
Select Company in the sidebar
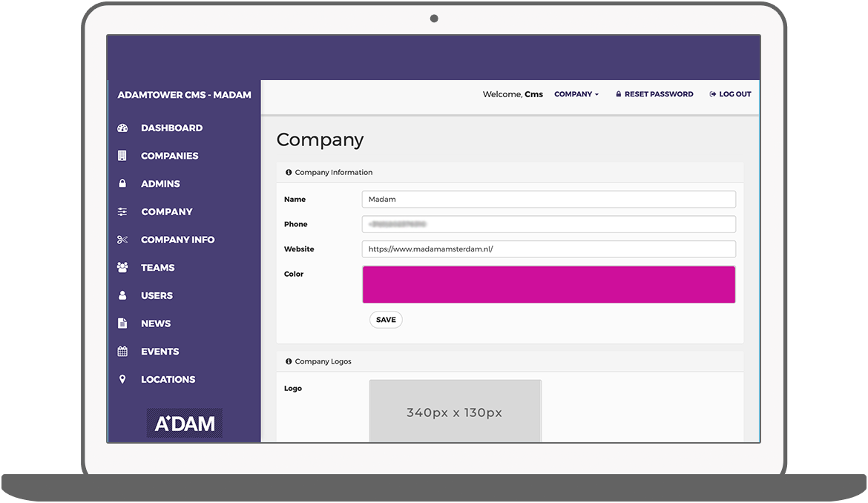click(167, 211)
